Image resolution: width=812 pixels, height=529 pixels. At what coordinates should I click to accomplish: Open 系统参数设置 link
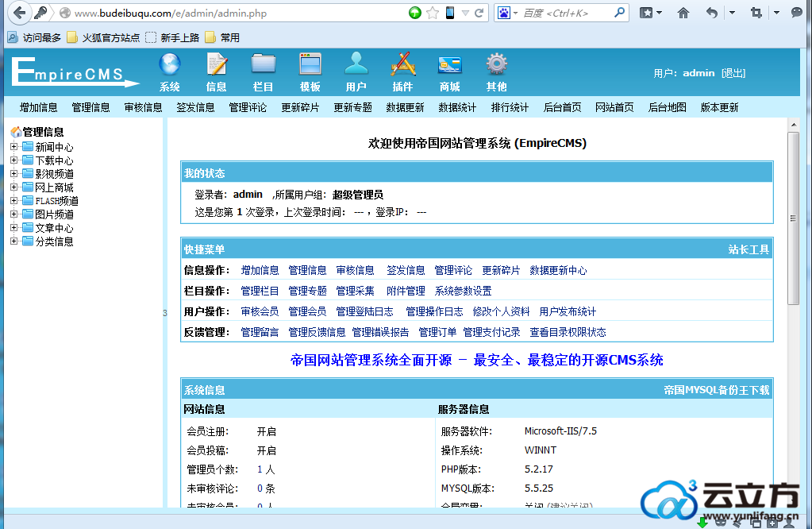pos(463,292)
